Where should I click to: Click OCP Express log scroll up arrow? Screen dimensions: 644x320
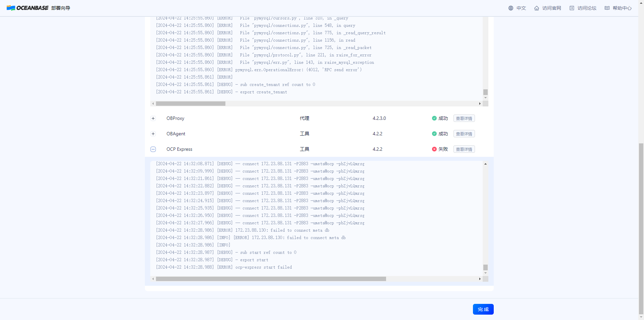coord(485,164)
